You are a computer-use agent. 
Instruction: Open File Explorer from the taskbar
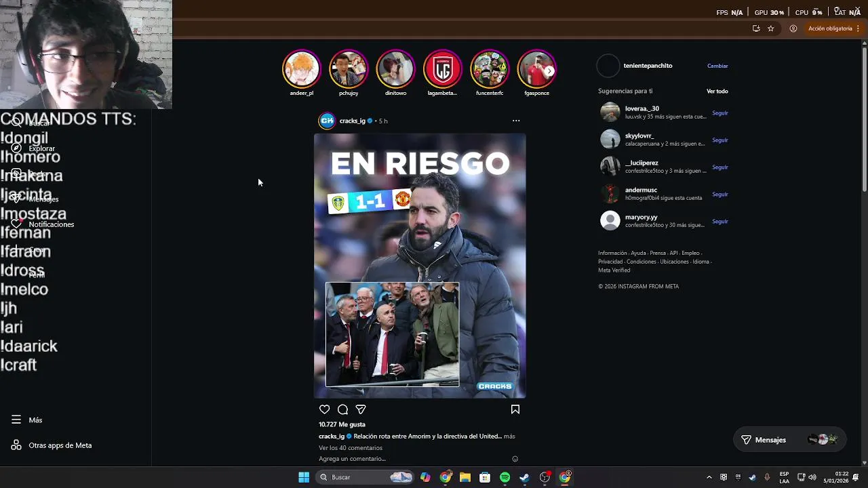tap(465, 477)
